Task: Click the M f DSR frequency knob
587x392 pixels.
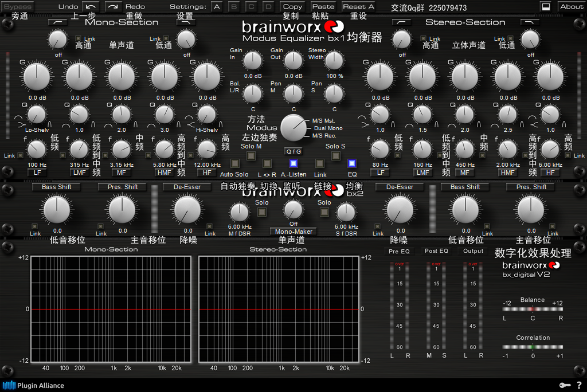Action: 239,212
